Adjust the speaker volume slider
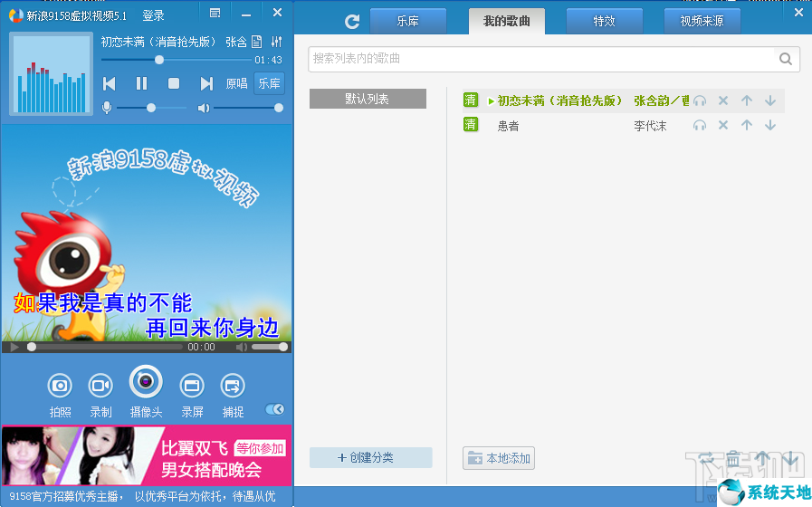This screenshot has width=812, height=507. click(248, 108)
